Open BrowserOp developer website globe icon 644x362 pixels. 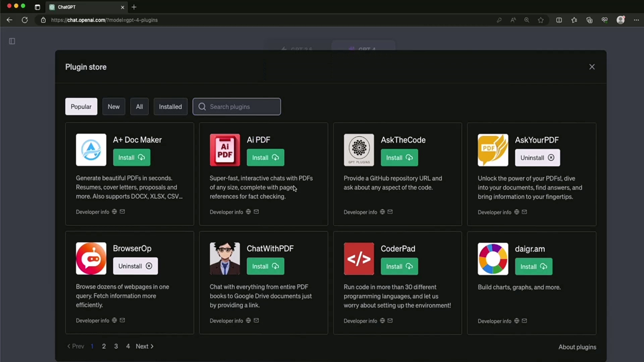(x=114, y=320)
